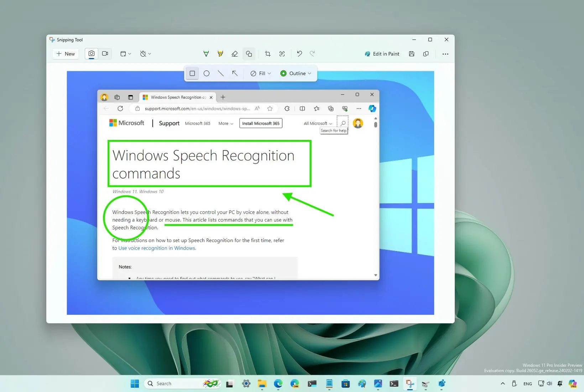Viewport: 584px width, 392px height.
Task: Click Windows Speech Recognition tab in snip
Action: tap(177, 97)
